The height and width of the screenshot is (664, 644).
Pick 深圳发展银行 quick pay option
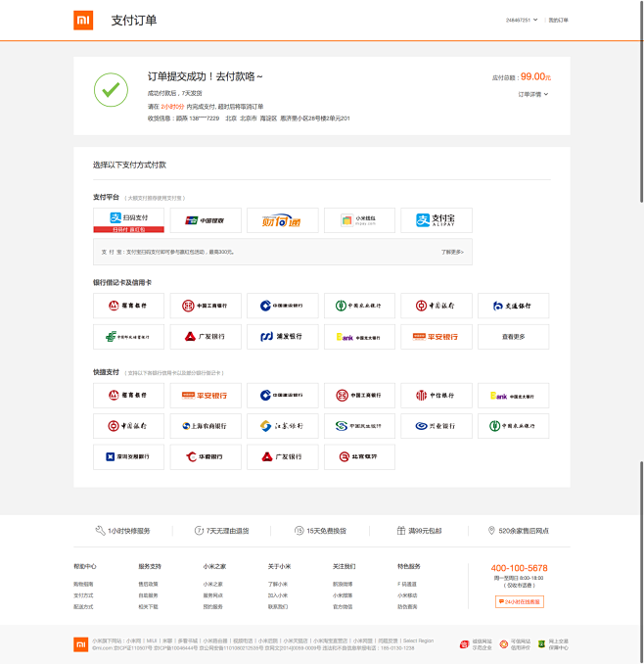[128, 457]
